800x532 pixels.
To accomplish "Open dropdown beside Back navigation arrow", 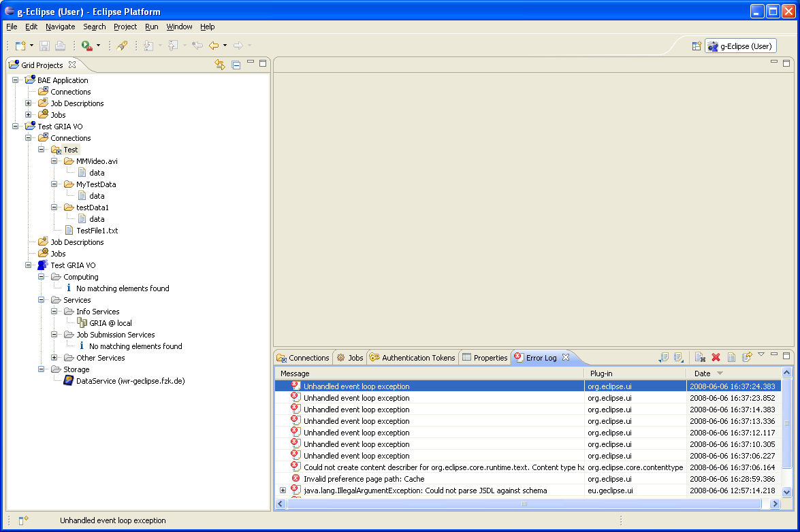I will pos(225,46).
